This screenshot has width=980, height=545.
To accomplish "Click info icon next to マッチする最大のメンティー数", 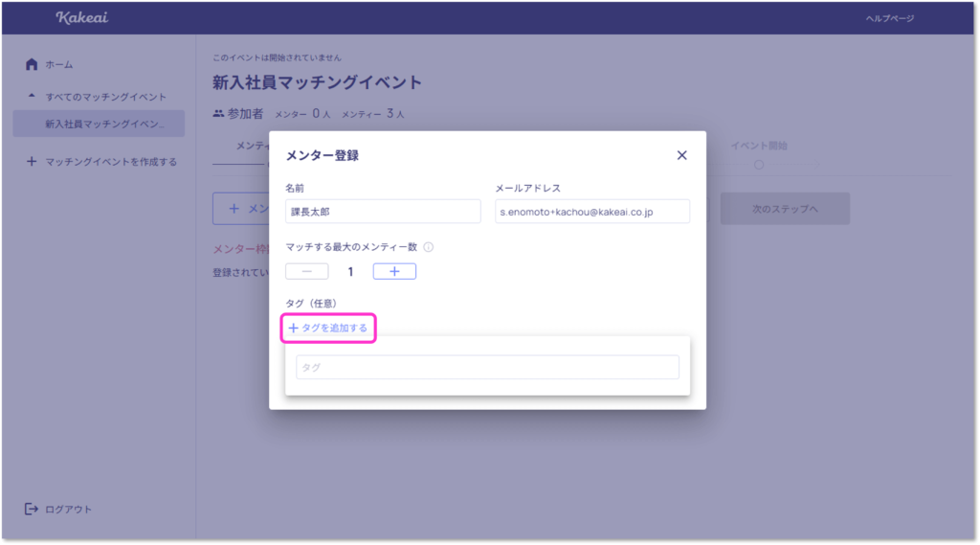I will [x=428, y=247].
